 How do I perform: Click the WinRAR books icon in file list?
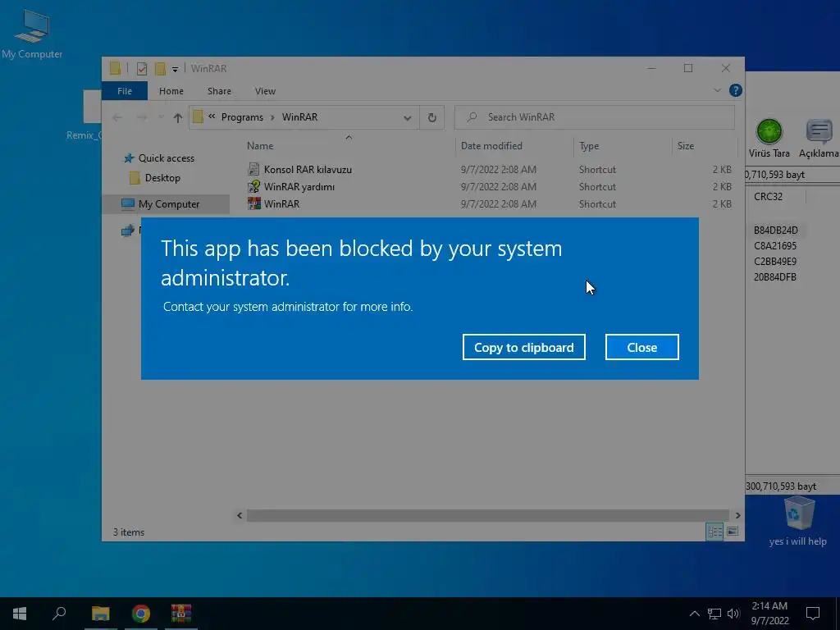(x=254, y=203)
